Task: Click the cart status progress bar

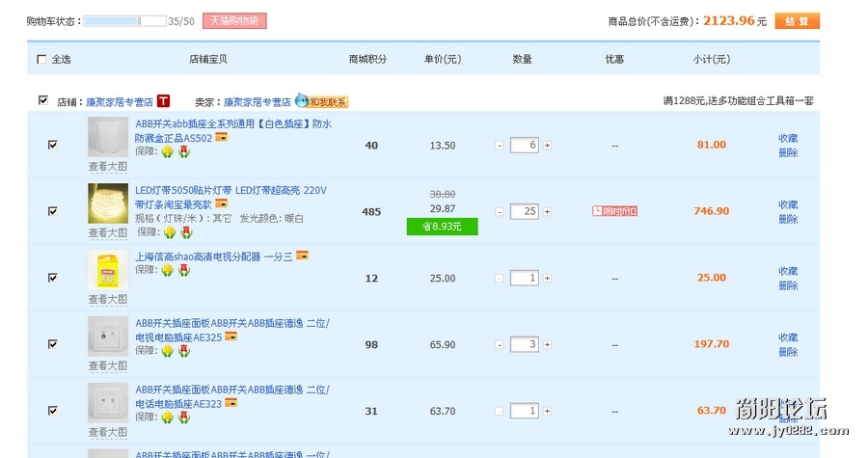Action: coord(124,21)
